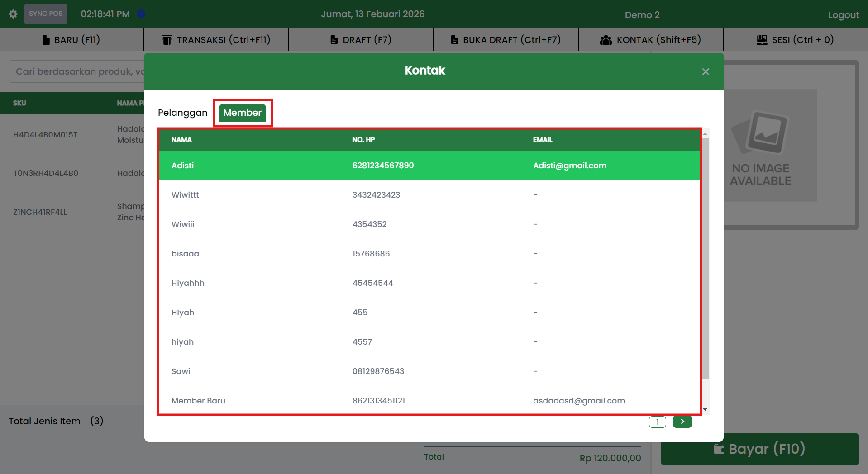Click the SESI cash register icon
This screenshot has width=868, height=474.
click(762, 40)
